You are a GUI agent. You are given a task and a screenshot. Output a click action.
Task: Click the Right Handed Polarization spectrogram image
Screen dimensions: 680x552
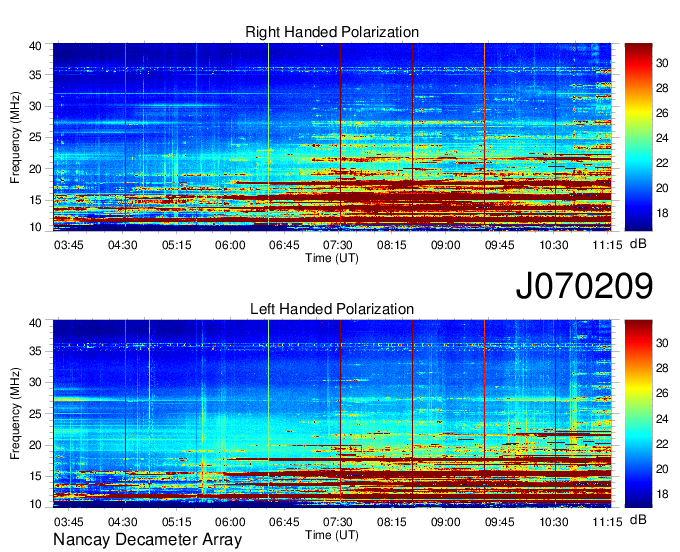pos(332,137)
